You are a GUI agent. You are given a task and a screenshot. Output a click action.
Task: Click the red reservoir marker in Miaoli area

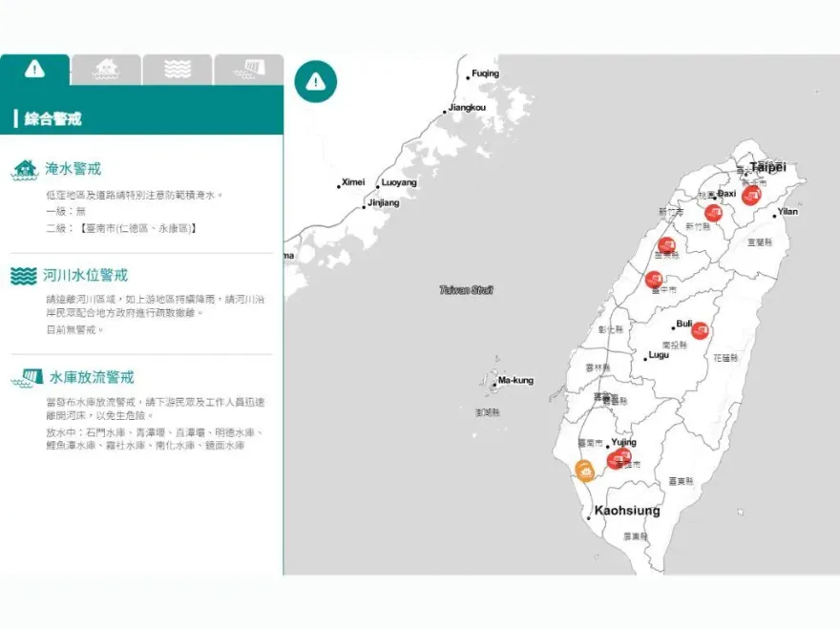click(666, 244)
